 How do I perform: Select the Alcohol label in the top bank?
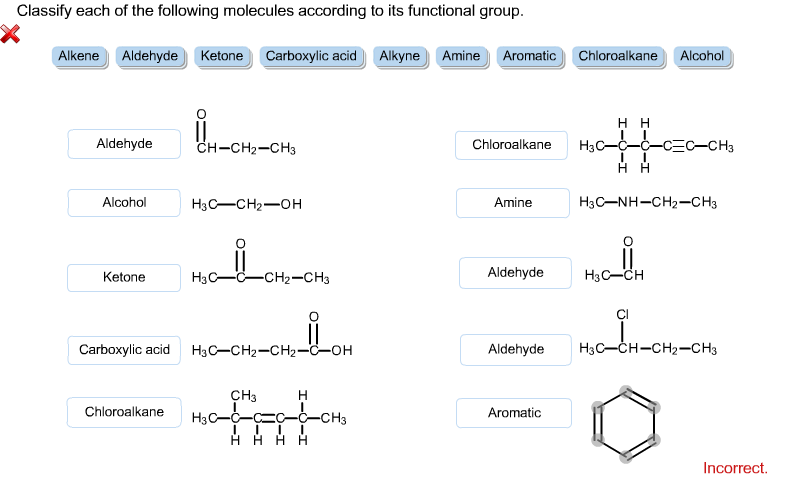pyautogui.click(x=703, y=56)
